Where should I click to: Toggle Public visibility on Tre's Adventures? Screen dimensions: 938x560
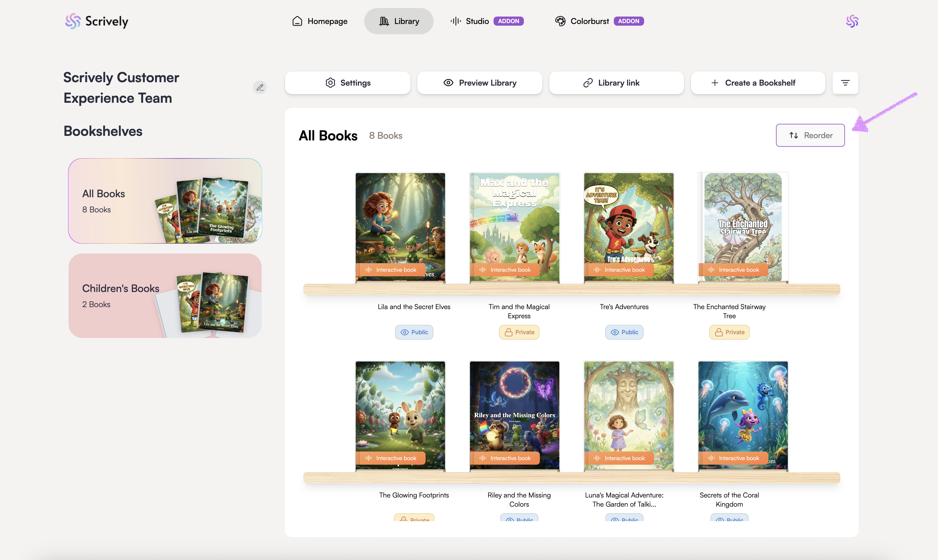[x=624, y=332]
